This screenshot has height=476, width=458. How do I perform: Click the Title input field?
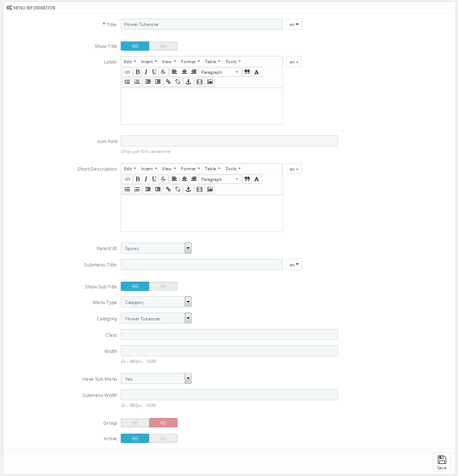tap(202, 24)
